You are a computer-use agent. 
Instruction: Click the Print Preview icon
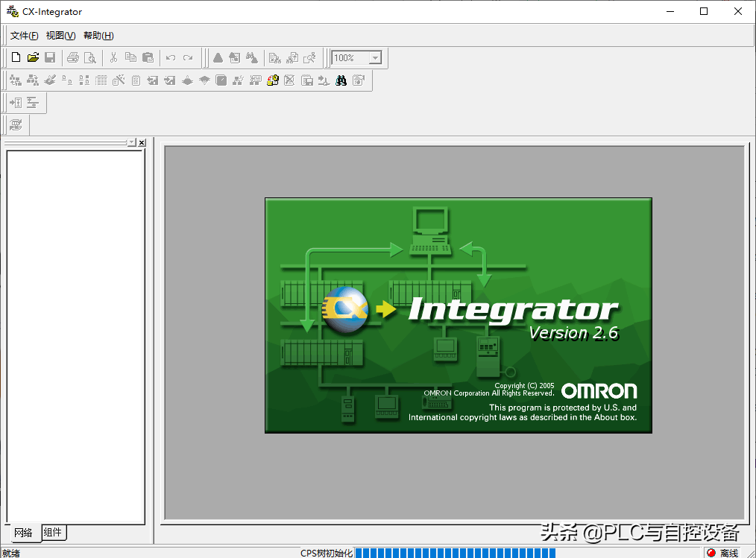[x=90, y=58]
